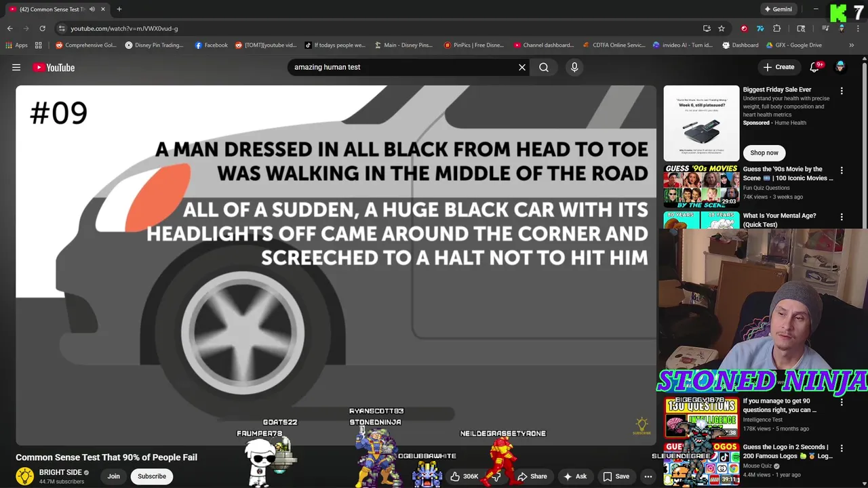This screenshot has height=488, width=868.
Task: Open options for Guess the '90s Movie video
Action: [842, 171]
